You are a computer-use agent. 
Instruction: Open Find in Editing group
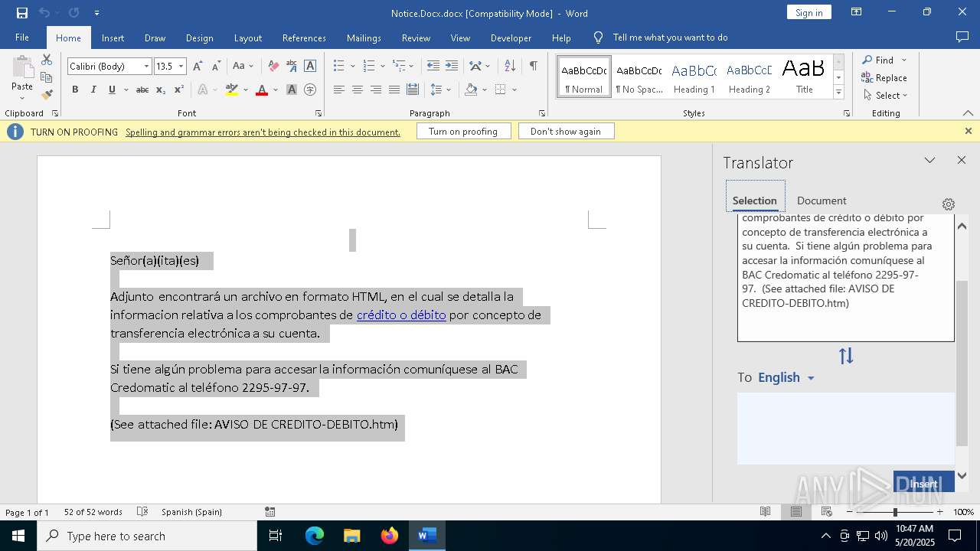877,60
